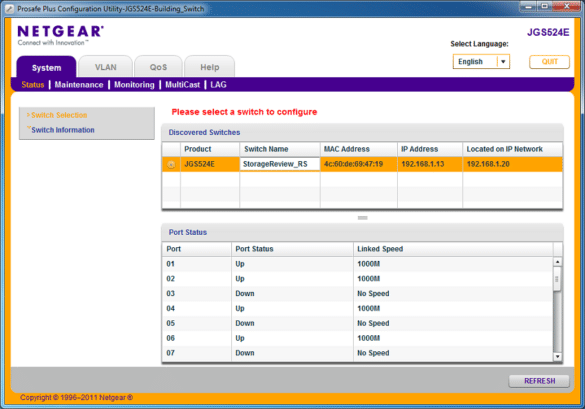The width and height of the screenshot is (585, 409).
Task: Click the panel divider handle between tables
Action: coord(362,218)
